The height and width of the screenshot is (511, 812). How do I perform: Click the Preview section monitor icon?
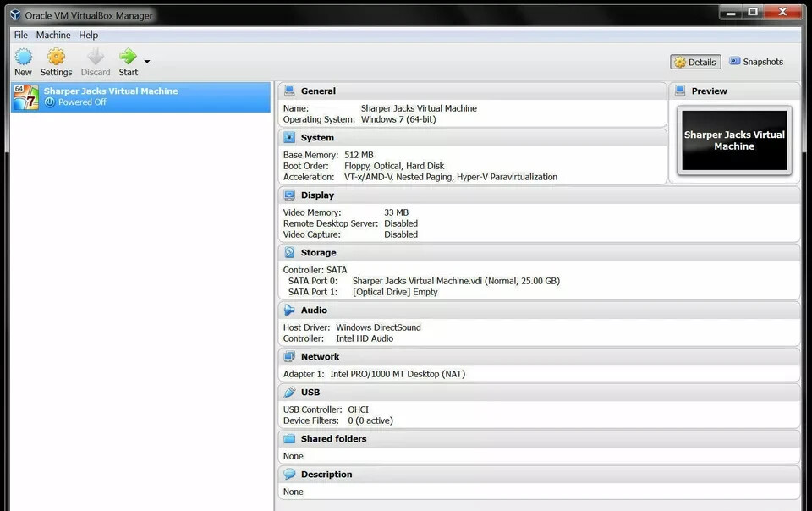680,91
